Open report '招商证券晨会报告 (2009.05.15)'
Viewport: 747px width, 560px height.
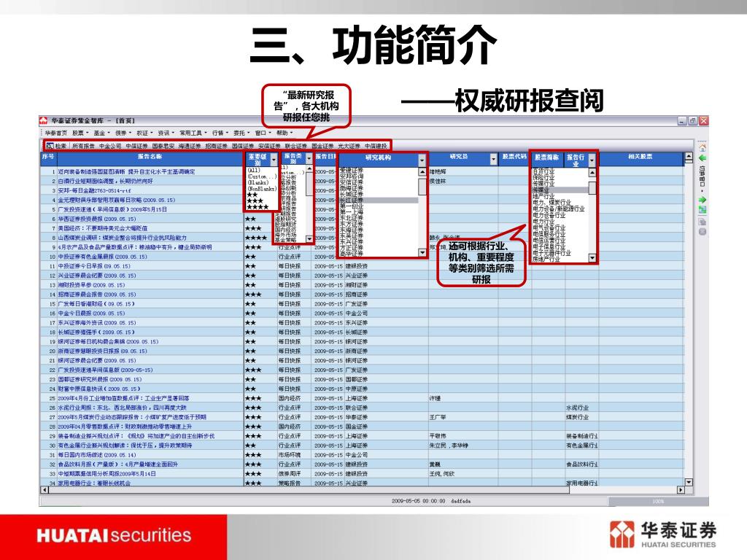(97, 295)
